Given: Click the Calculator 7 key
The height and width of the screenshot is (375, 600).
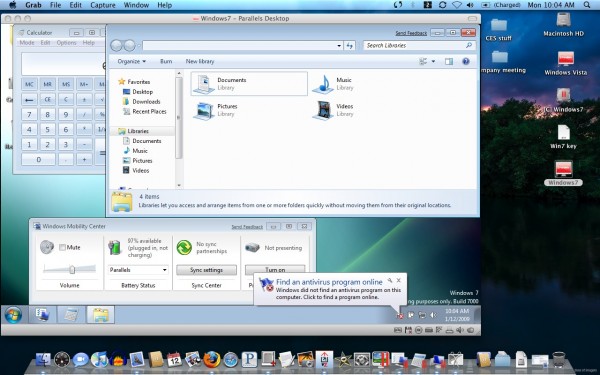Looking at the screenshot, I should click(29, 114).
